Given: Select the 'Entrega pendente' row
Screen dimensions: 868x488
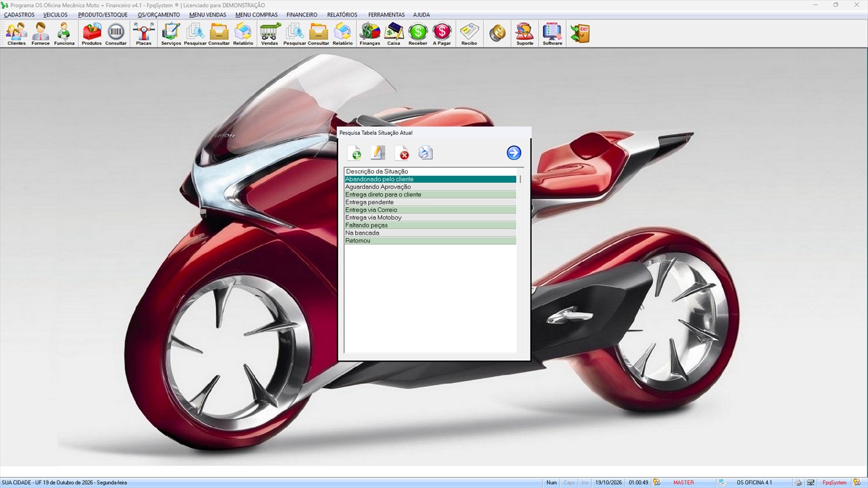Looking at the screenshot, I should pos(430,202).
